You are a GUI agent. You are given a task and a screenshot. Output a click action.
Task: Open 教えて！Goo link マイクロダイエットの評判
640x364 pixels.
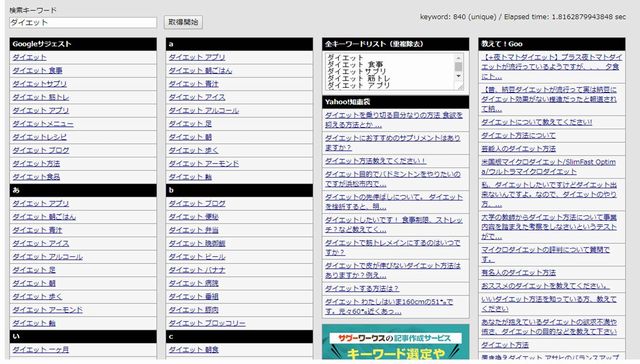546,254
